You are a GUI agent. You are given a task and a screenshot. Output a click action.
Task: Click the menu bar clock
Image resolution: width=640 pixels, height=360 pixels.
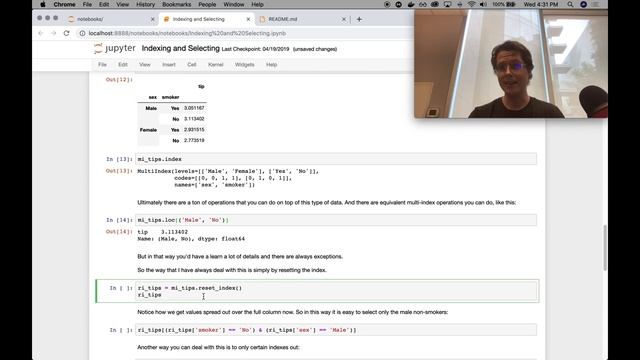(x=540, y=4)
